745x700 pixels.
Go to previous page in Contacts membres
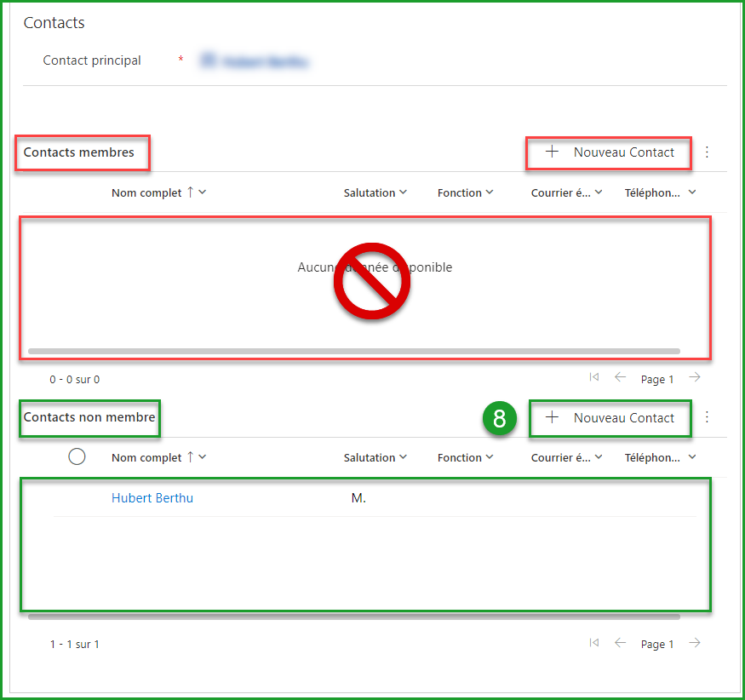pos(620,378)
